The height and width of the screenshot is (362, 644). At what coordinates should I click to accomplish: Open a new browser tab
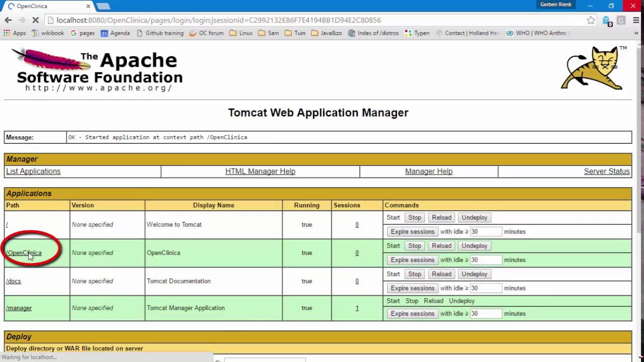click(103, 6)
